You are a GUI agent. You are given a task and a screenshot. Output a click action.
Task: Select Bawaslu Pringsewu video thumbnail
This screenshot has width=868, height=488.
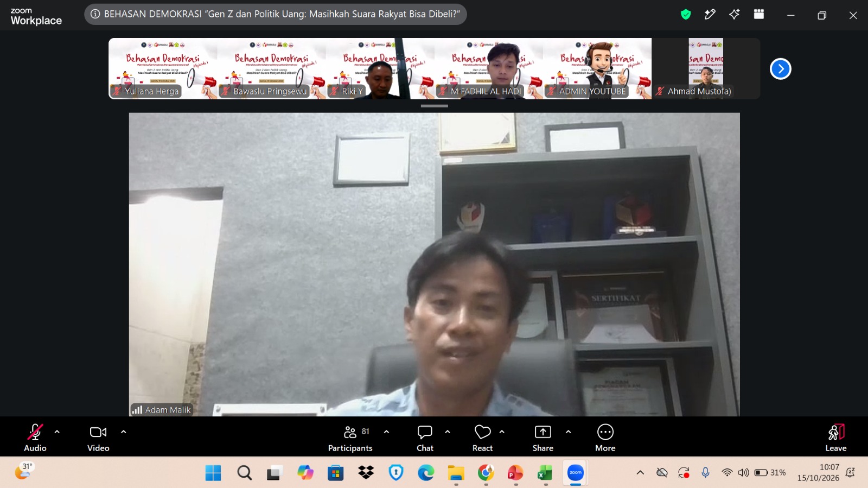[271, 68]
